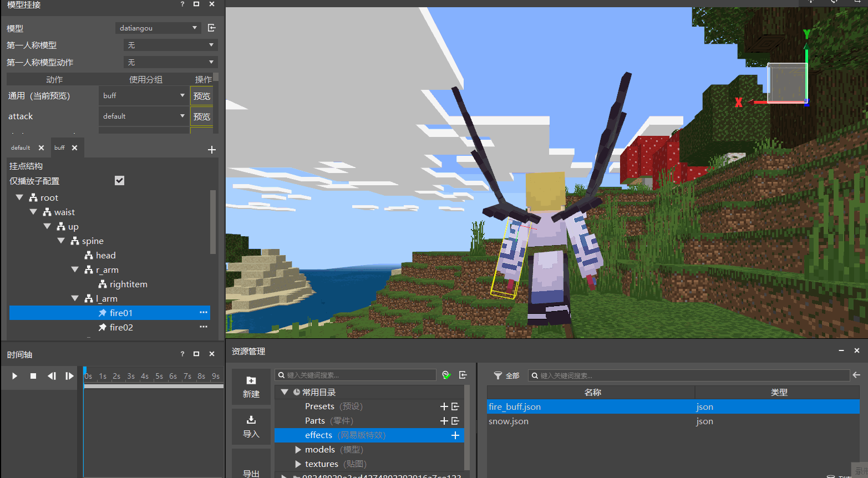868x478 pixels.
Task: Click the green-check refresh icon in resource manager
Action: (x=446, y=375)
